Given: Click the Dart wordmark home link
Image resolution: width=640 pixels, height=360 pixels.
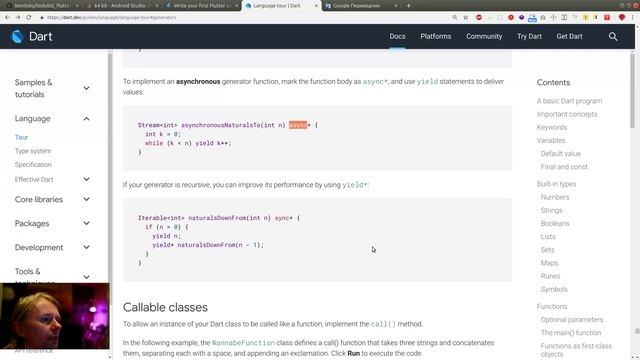Looking at the screenshot, I should coord(40,36).
